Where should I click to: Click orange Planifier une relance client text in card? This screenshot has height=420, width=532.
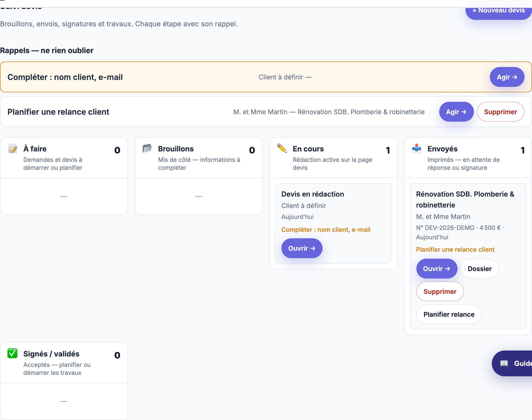coord(455,249)
